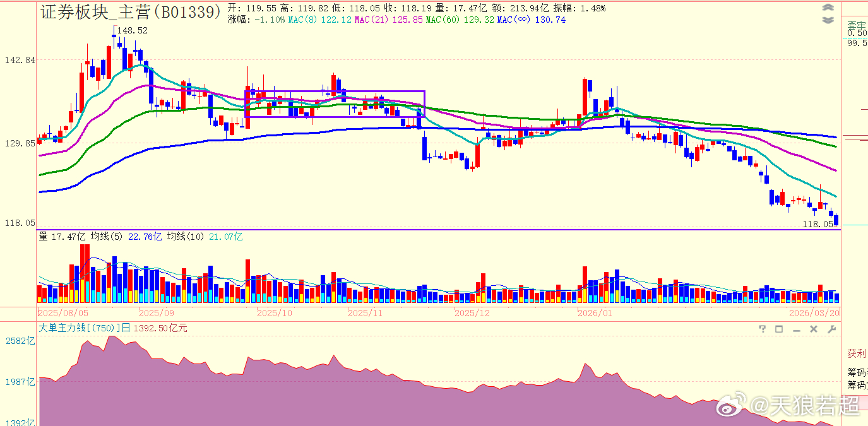This screenshot has width=868, height=426.
Task: Click the 2025/12 date on the time axis
Action: 473,312
